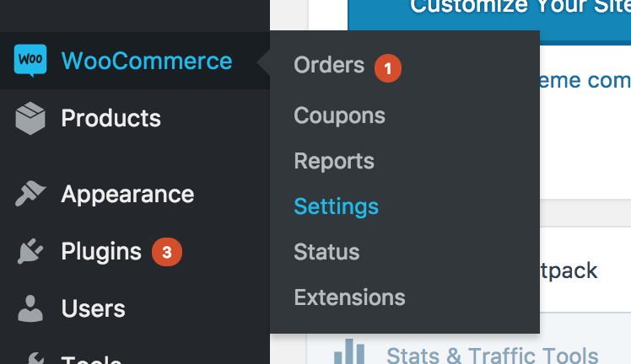This screenshot has height=364, width=631.
Task: Open the Stats & Traffic Tools link
Action: click(492, 356)
